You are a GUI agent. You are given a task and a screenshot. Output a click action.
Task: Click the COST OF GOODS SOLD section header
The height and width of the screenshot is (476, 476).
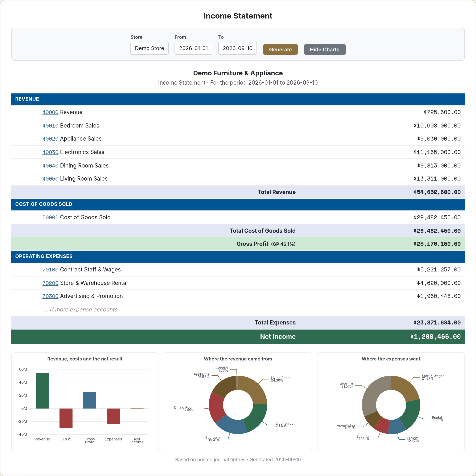click(x=238, y=205)
